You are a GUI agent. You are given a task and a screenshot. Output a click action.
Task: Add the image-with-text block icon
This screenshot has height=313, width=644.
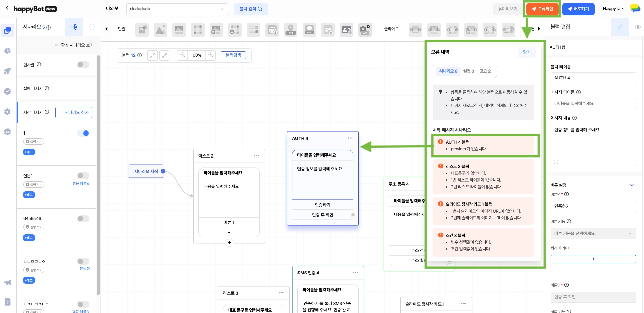(x=179, y=30)
